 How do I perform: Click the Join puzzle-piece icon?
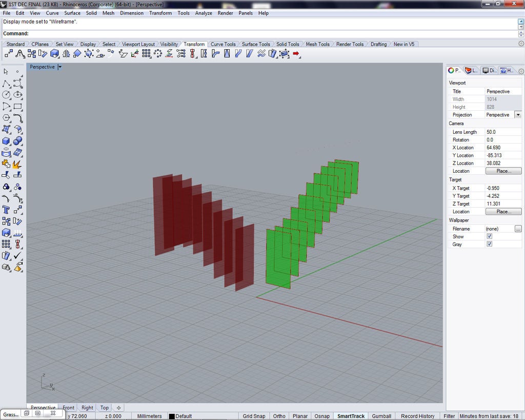tap(6, 164)
